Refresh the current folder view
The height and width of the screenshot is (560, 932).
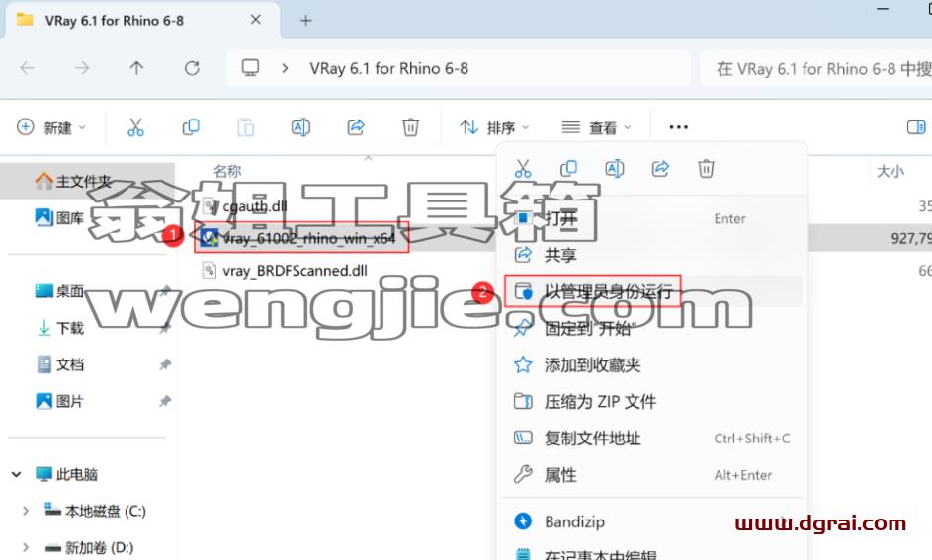pyautogui.click(x=192, y=68)
